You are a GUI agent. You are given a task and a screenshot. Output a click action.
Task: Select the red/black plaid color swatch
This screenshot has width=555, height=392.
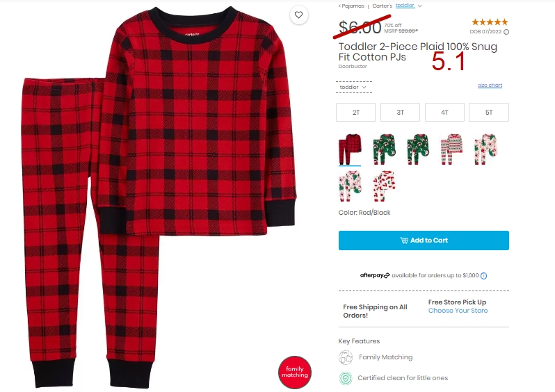350,149
